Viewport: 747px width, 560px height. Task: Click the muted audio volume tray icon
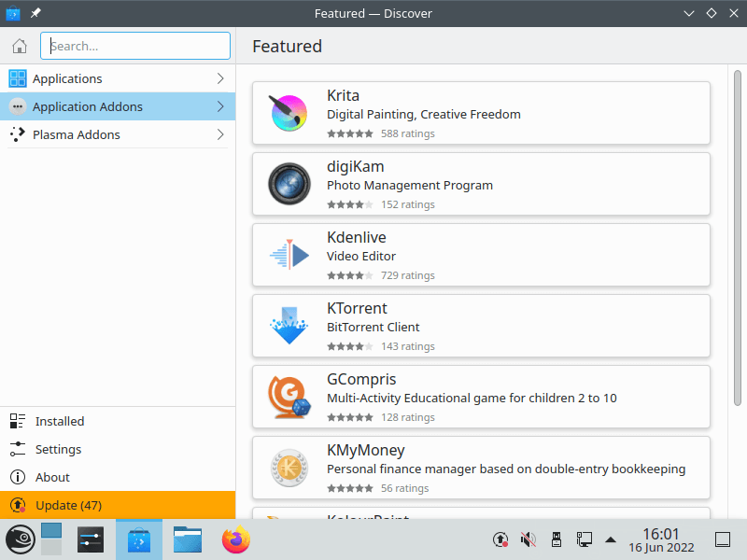[x=529, y=539]
